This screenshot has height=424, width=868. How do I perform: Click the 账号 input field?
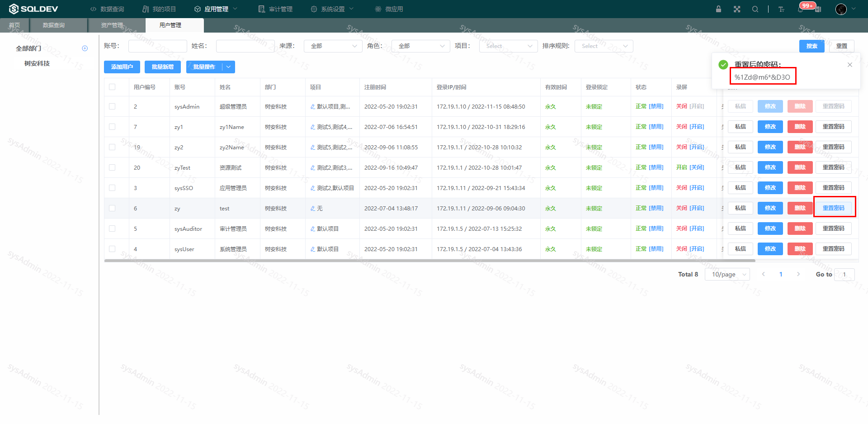[x=158, y=46]
